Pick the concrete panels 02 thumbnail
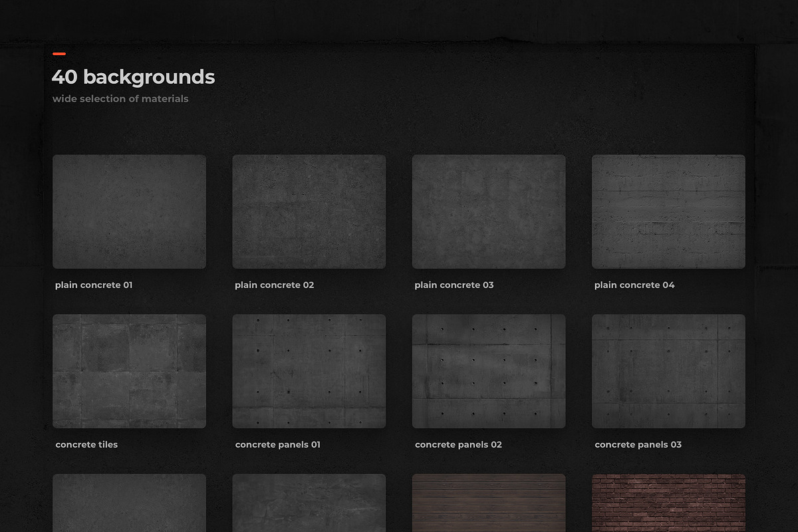The width and height of the screenshot is (798, 532). [489, 371]
